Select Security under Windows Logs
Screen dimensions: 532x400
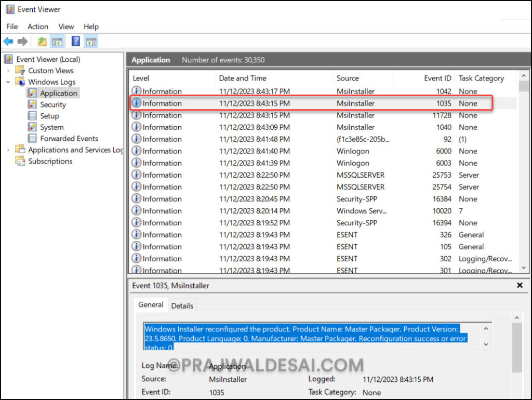(53, 104)
